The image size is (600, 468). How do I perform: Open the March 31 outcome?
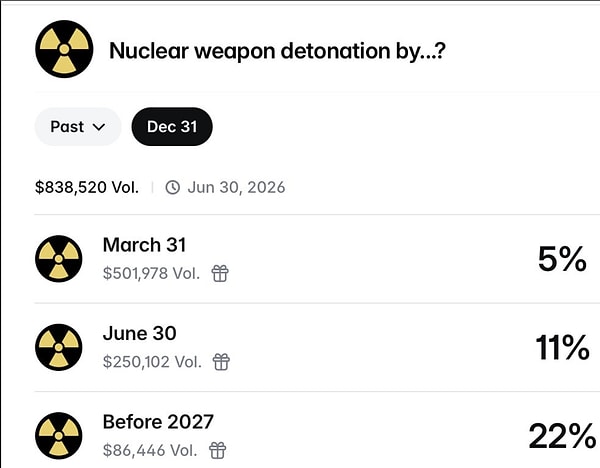pos(144,245)
